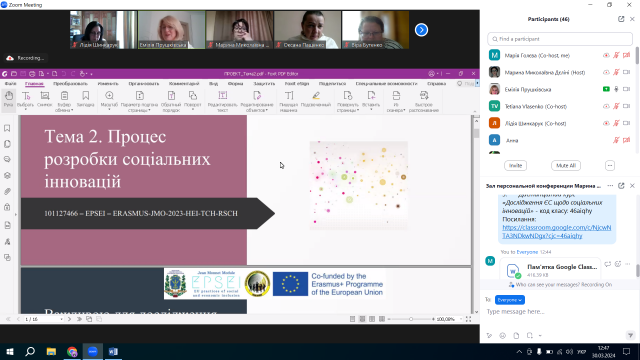640x360 pixels.
Task: Open the bookmarks panel in left sidebar
Action: (7, 128)
